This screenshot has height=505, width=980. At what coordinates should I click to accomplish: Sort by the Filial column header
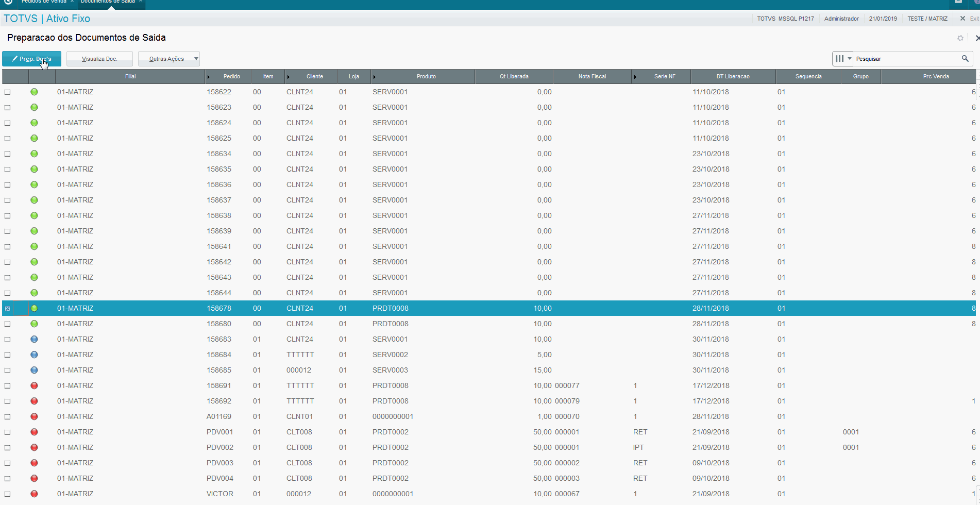coord(130,76)
